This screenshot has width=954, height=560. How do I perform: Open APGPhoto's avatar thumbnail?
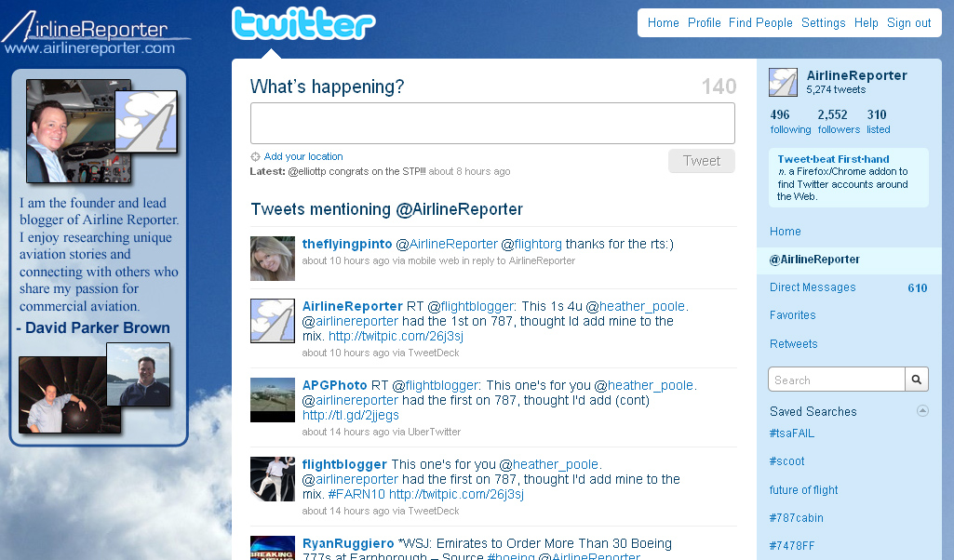[x=273, y=400]
